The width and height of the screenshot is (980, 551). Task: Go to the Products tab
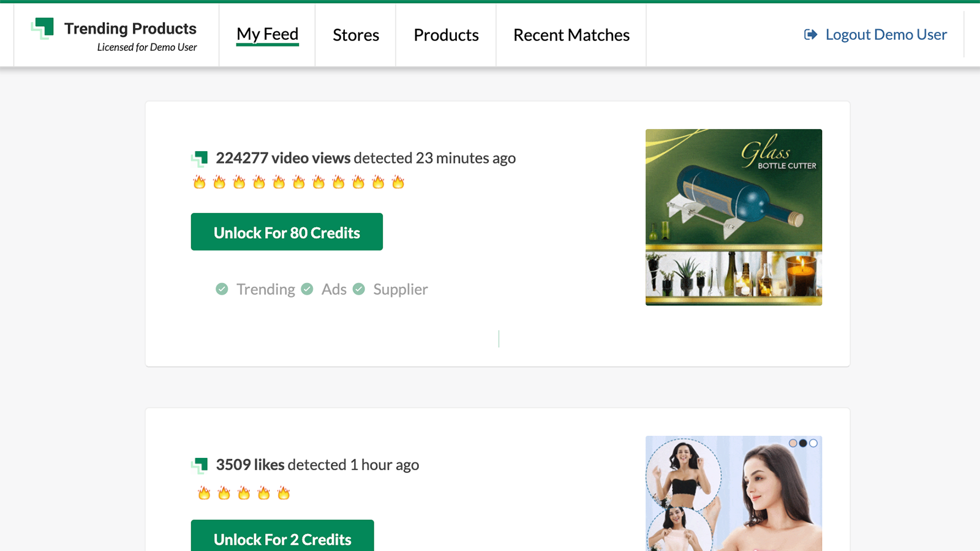[x=446, y=35]
